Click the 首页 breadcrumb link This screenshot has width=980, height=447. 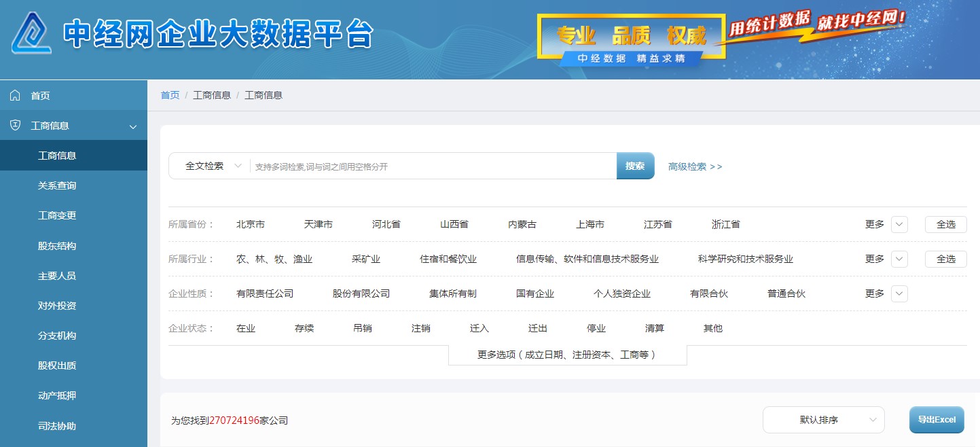click(170, 95)
